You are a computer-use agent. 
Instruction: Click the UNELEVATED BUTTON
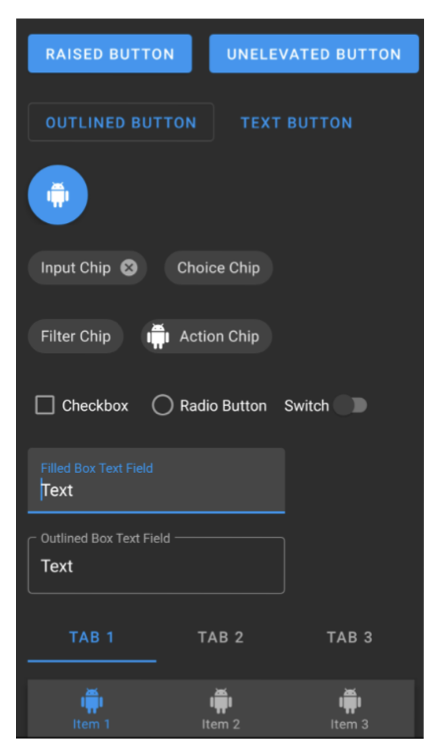[x=314, y=54]
